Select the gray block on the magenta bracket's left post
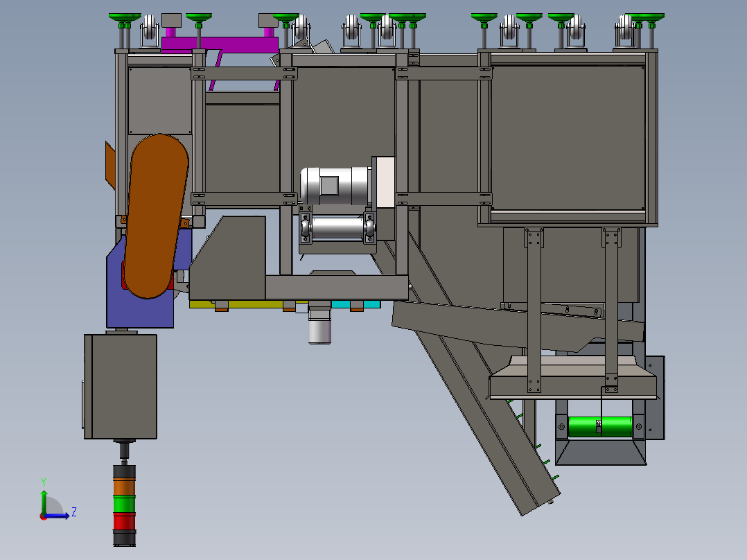Image resolution: width=747 pixels, height=560 pixels. click(x=172, y=21)
